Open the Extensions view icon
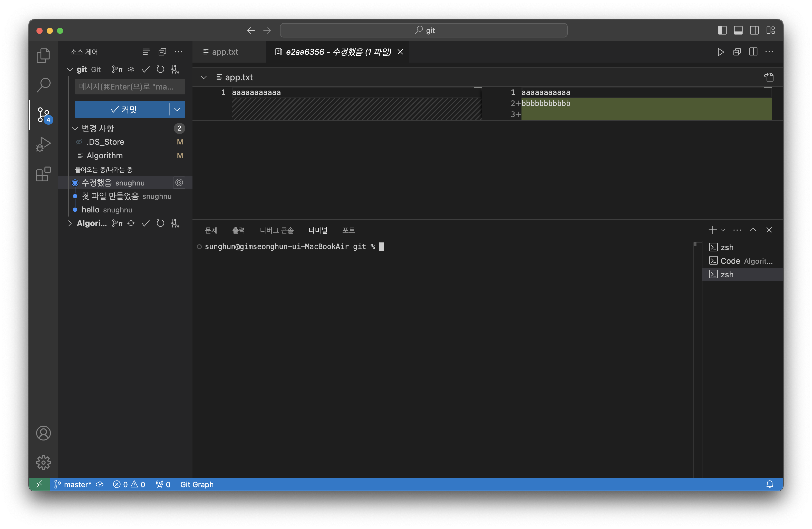Viewport: 812px width, 529px height. click(43, 174)
